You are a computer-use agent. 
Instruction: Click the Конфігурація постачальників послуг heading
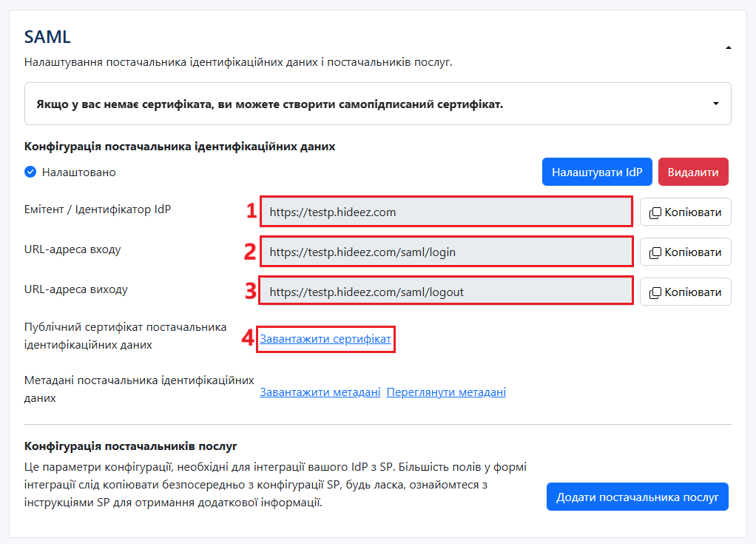[130, 446]
